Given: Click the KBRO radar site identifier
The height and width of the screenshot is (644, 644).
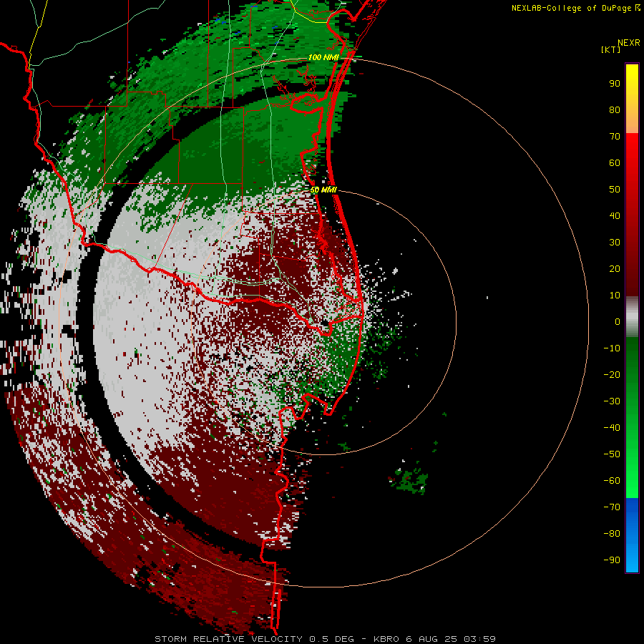Looking at the screenshot, I should coord(386,639).
